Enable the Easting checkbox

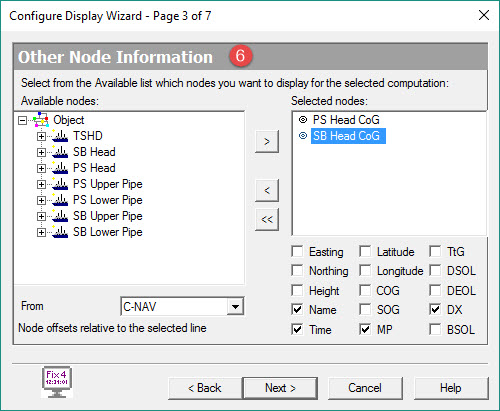point(297,251)
